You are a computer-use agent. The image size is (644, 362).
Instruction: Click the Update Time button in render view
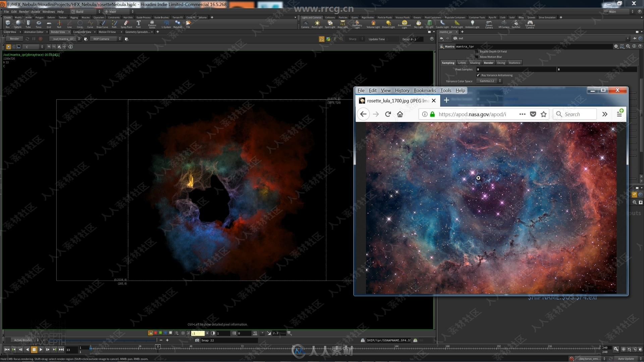[376, 39]
